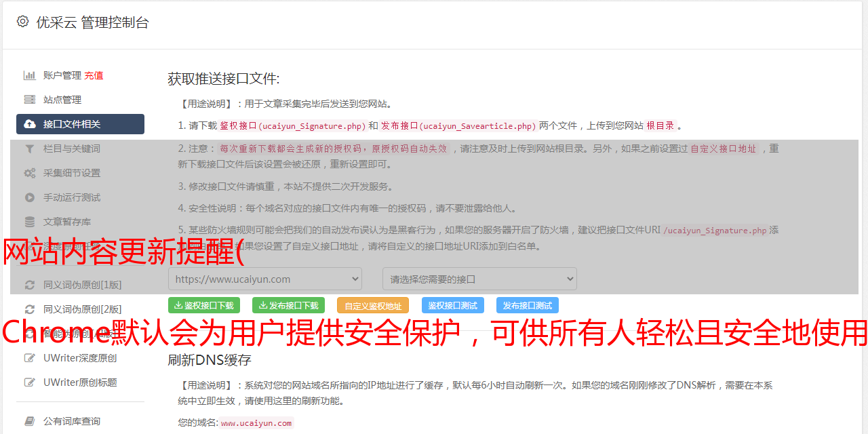Click the filter icon for 栏目与关键词
This screenshot has height=434, width=868.
coord(30,149)
